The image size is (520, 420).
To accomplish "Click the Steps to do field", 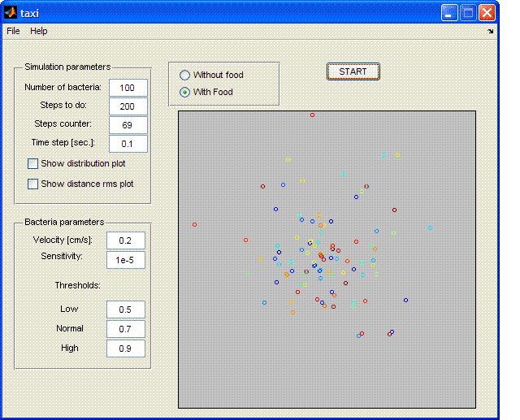I will click(x=128, y=106).
